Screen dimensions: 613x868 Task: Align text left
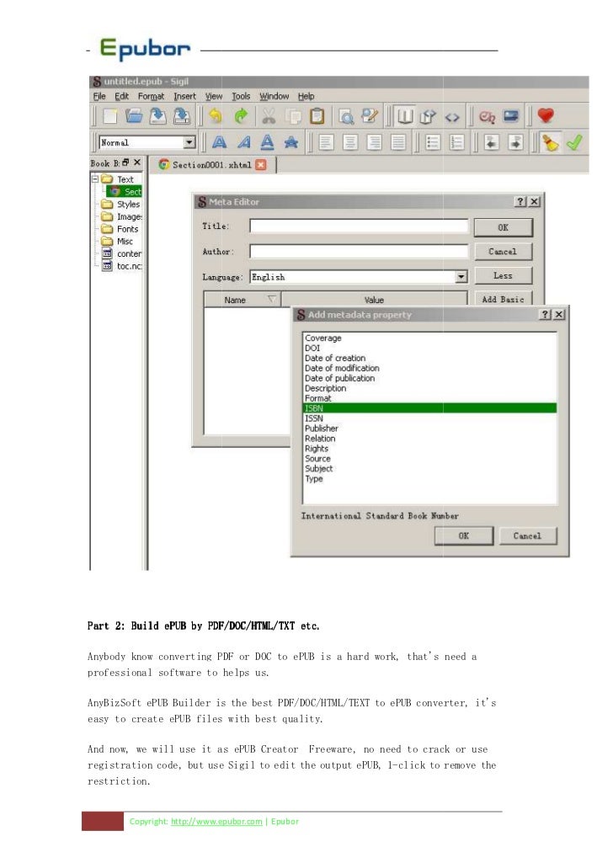pyautogui.click(x=326, y=143)
